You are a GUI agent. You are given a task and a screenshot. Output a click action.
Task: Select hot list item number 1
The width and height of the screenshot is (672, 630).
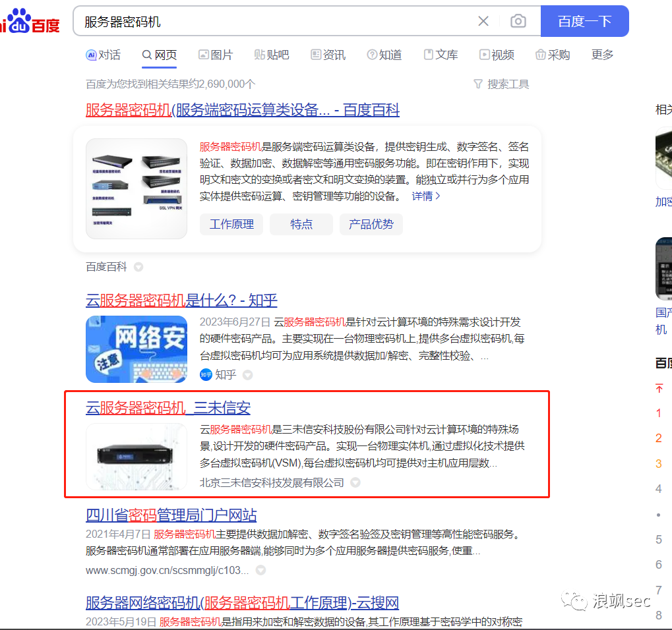(659, 413)
